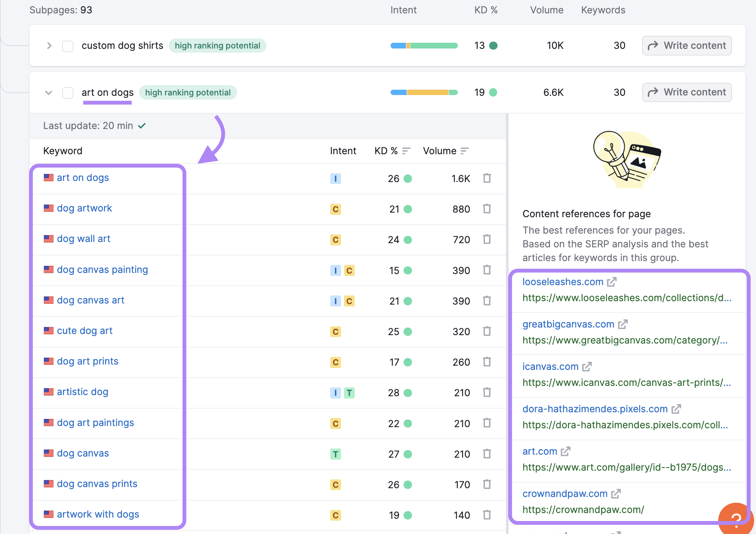The height and width of the screenshot is (534, 756).
Task: Collapse the 'art on dogs' row
Action: coord(48,93)
